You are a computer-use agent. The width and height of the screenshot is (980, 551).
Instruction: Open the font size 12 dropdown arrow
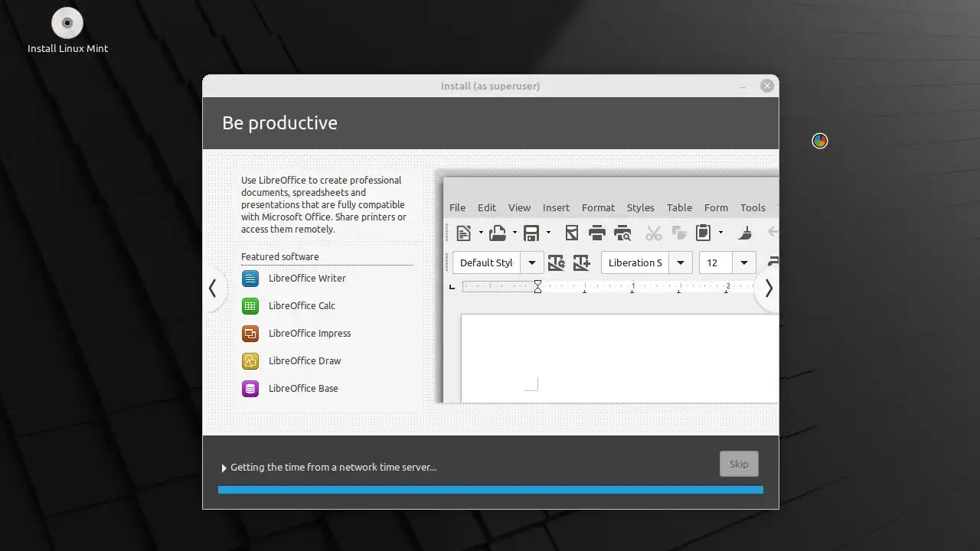point(744,262)
